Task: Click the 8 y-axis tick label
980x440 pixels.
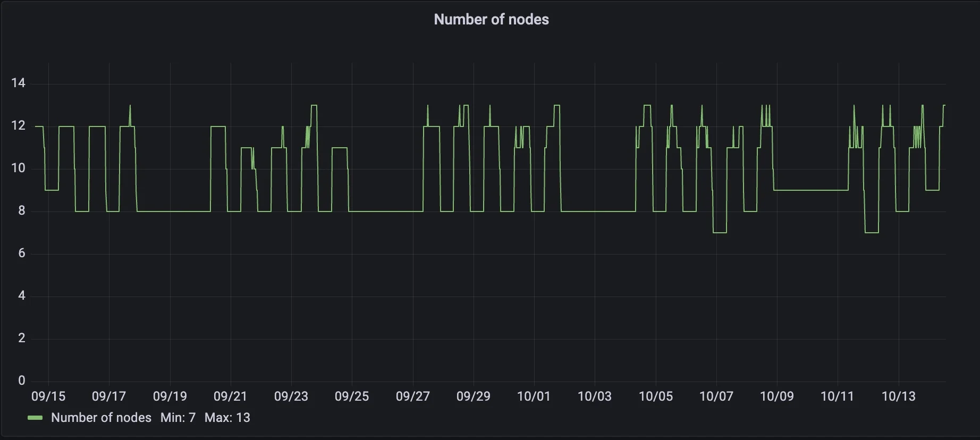Action: point(21,211)
